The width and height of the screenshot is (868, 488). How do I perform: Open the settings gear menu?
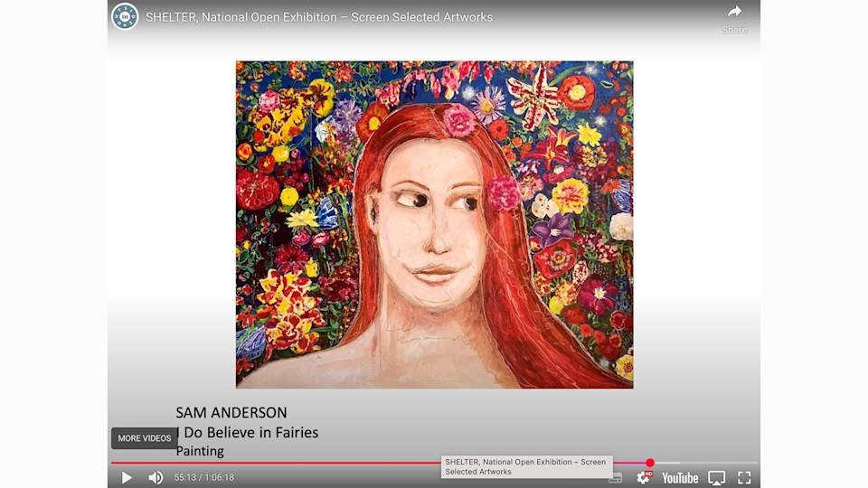643,477
